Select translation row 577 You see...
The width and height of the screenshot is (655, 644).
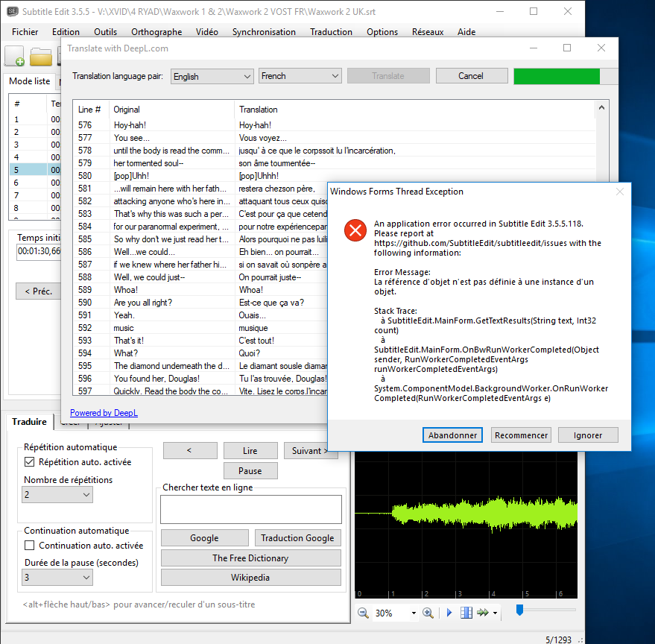[334, 138]
